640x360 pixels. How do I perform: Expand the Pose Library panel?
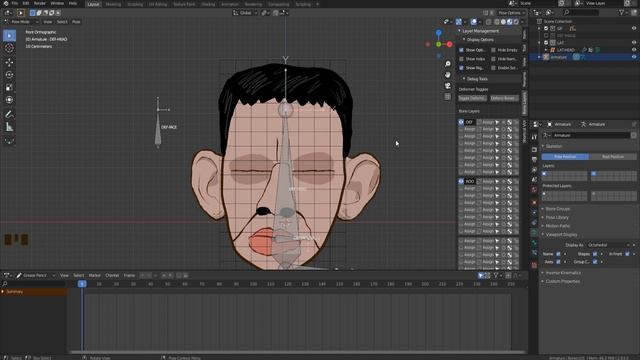557,217
